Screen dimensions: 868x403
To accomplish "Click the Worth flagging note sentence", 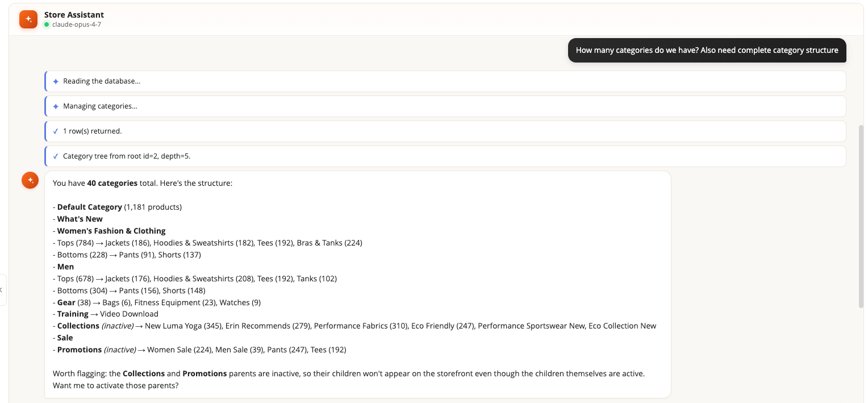I will pos(349,373).
